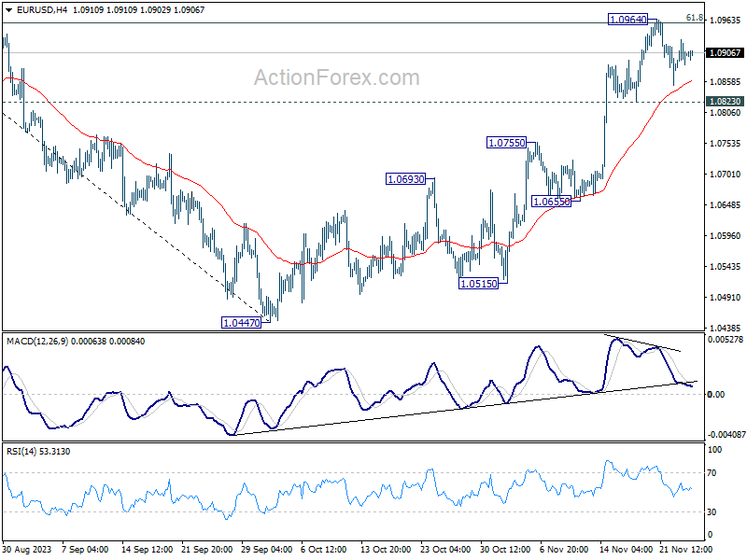The height and width of the screenshot is (560, 747).
Task: Click the 1.09635 price axis value
Action: (726, 20)
